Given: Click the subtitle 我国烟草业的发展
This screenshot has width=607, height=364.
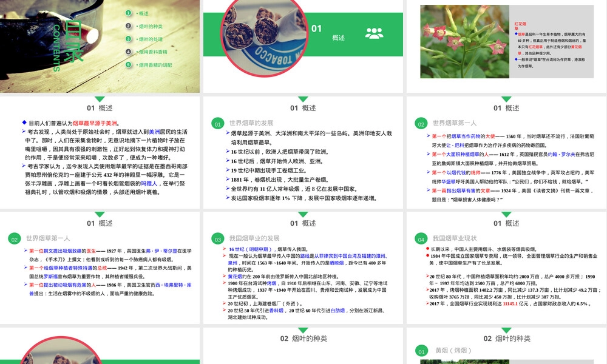Looking at the screenshot, I should click(x=254, y=238).
